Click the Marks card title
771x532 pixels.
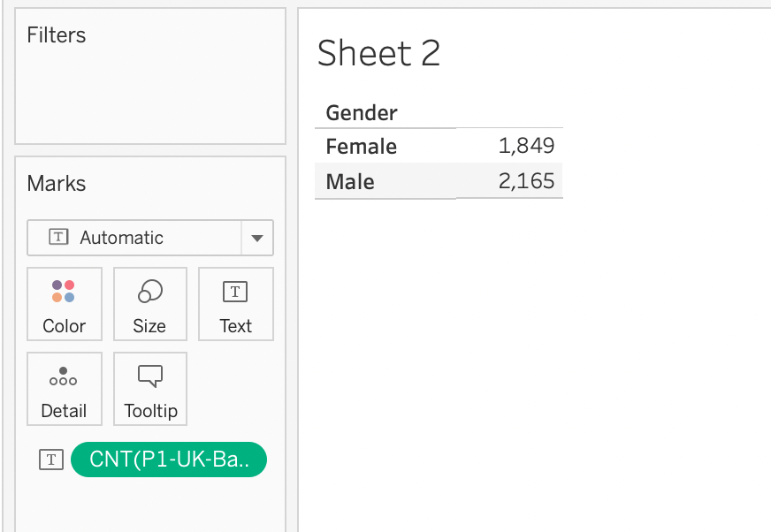[57, 184]
